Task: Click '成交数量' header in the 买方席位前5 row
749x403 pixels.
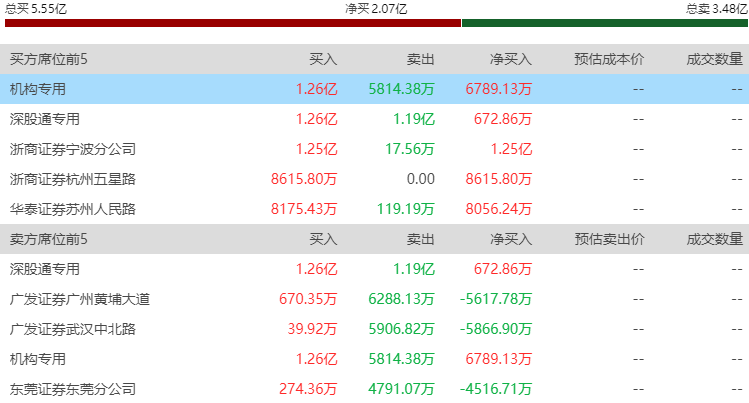Action: coord(715,59)
